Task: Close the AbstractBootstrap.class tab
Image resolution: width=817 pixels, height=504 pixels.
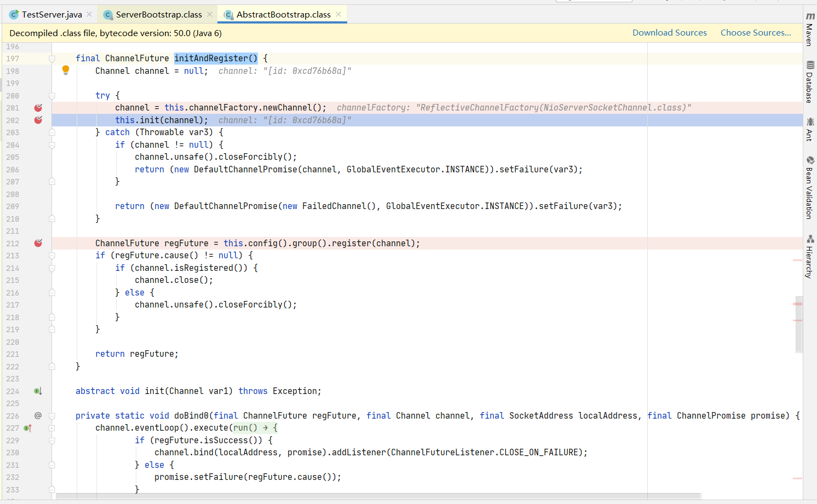Action: 338,15
